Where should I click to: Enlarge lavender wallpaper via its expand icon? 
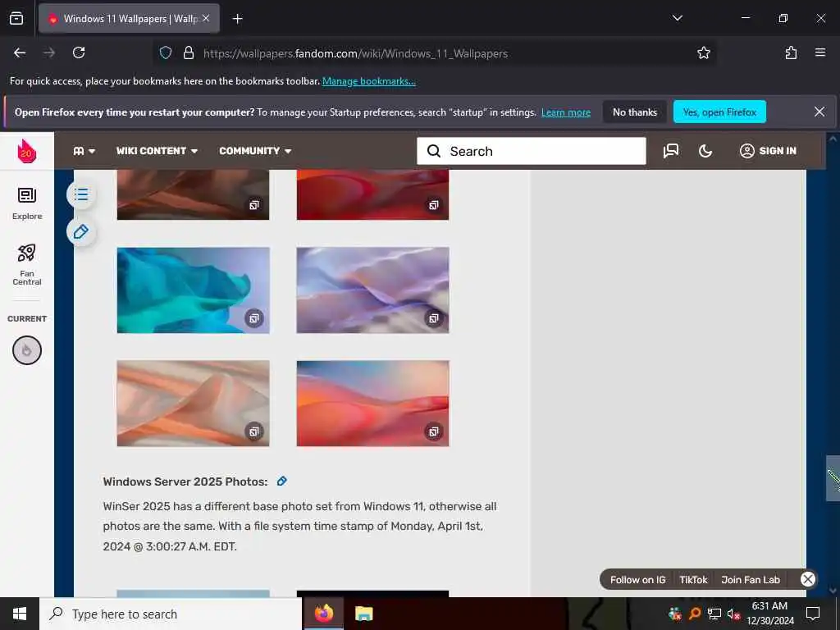(434, 318)
